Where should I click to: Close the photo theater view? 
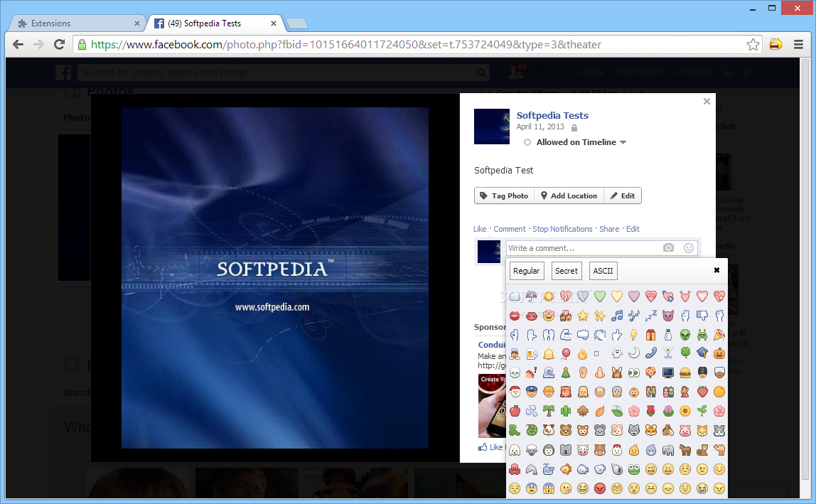click(x=707, y=102)
